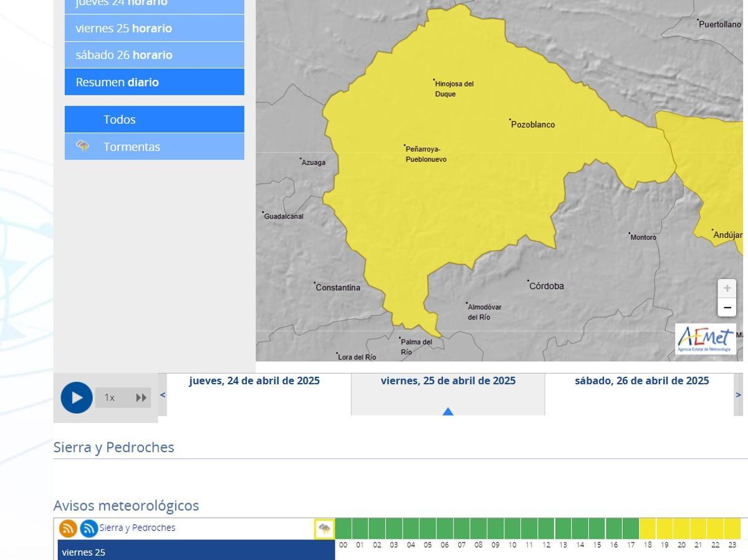
Task: Click the Hinojosa del Duque map label
Action: pyautogui.click(x=454, y=88)
